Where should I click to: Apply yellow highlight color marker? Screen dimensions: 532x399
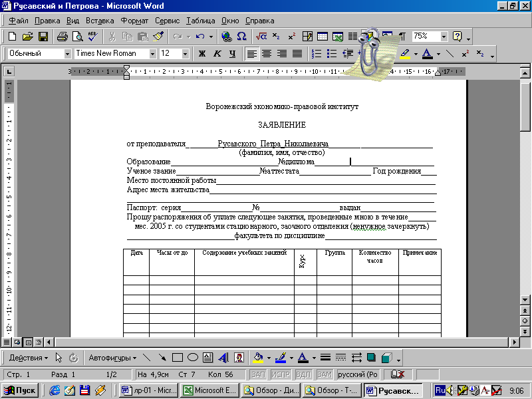(x=405, y=54)
